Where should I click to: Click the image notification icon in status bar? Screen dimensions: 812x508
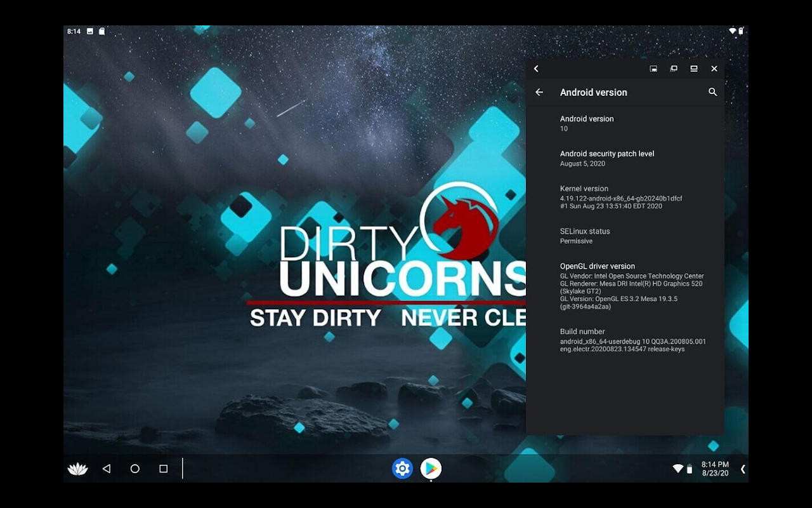[x=90, y=31]
